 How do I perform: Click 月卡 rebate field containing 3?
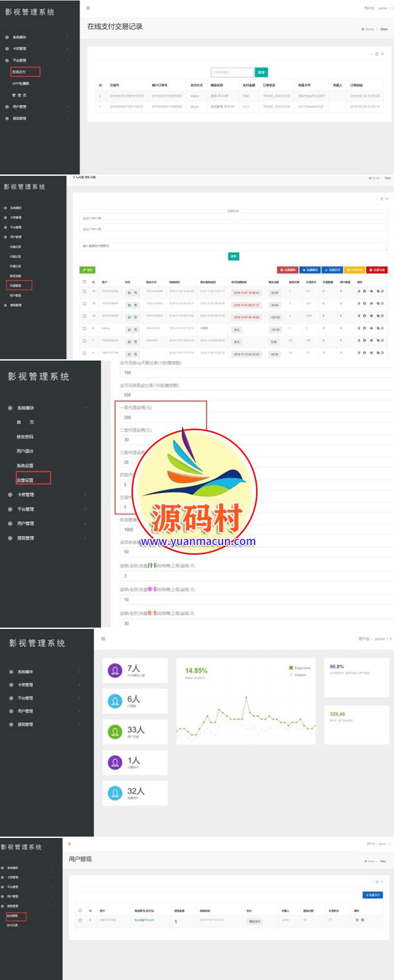point(257,575)
